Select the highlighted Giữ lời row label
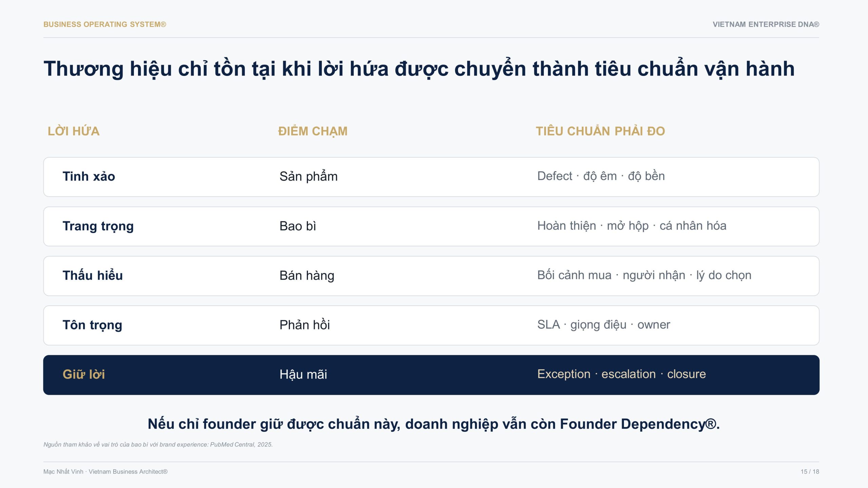The width and height of the screenshot is (868, 488). click(84, 374)
